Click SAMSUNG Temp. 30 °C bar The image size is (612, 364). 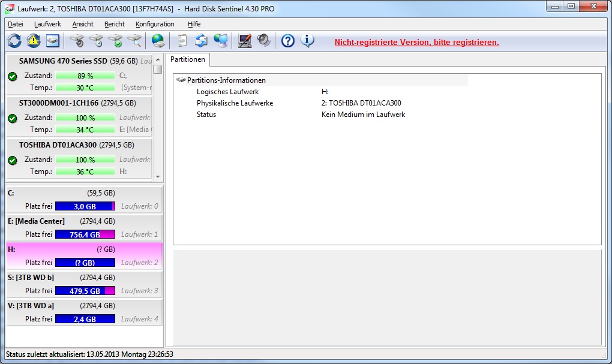click(85, 88)
